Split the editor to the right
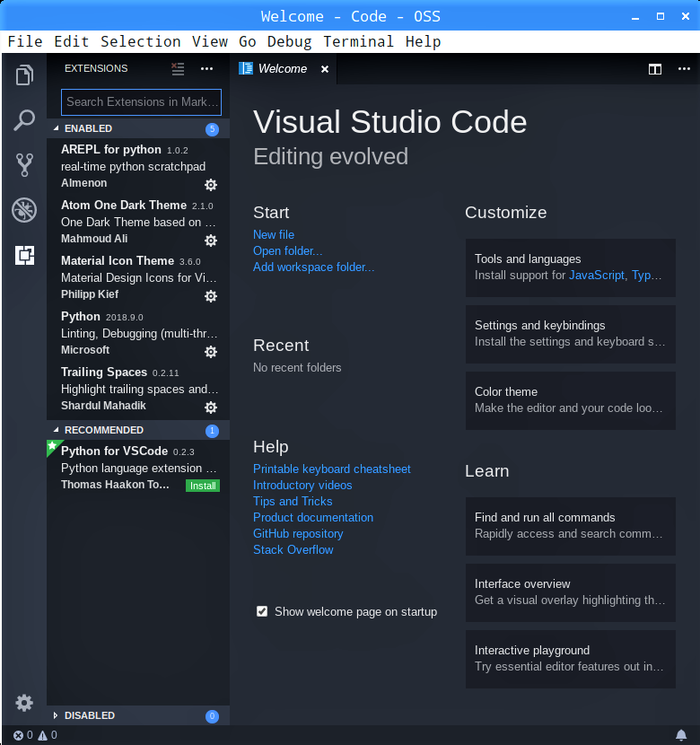Screen dimensions: 700x745 tap(655, 69)
